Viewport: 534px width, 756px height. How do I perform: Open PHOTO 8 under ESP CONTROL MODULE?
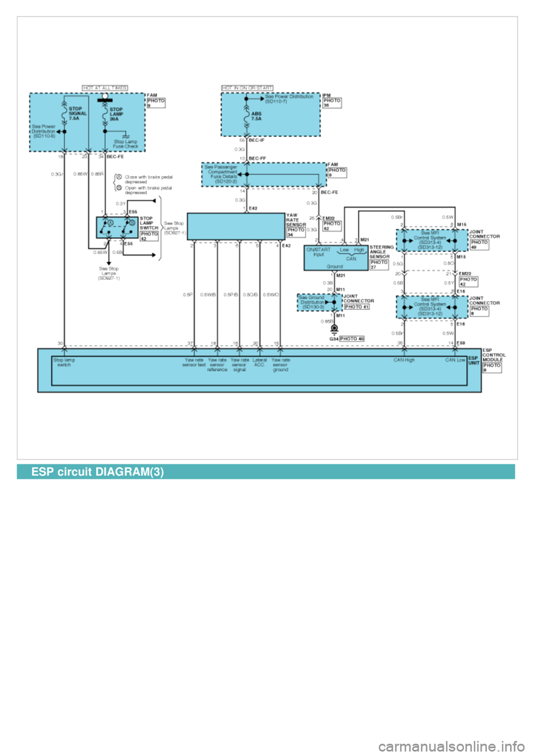pos(492,367)
